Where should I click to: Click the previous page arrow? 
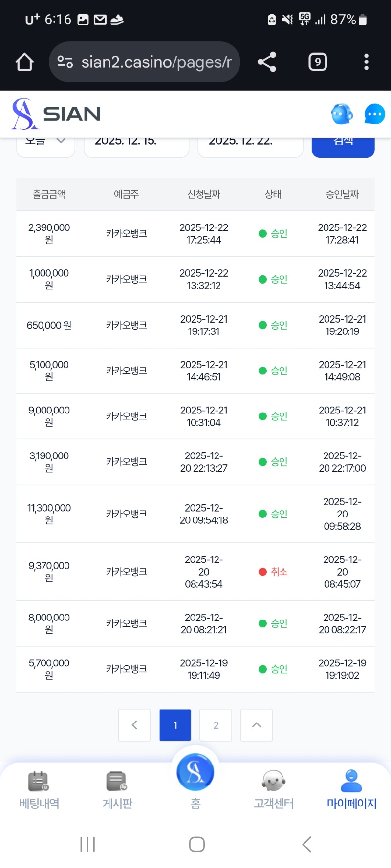click(x=134, y=725)
